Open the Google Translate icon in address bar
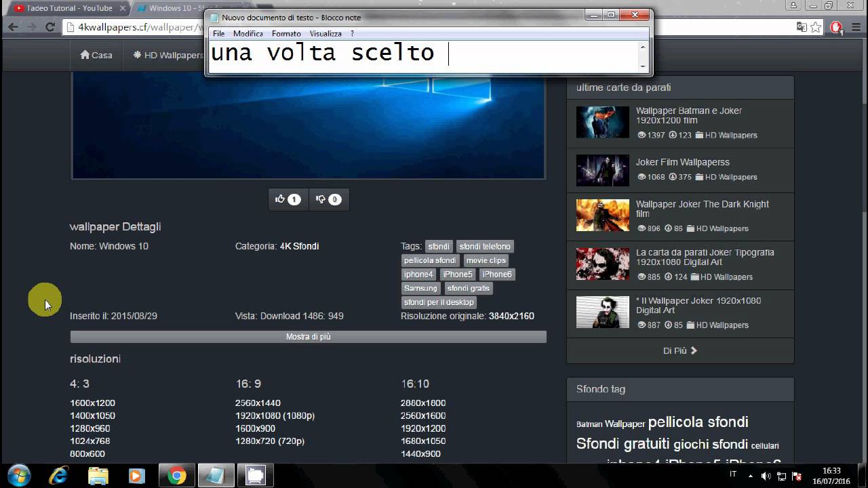Image resolution: width=868 pixels, height=488 pixels. (802, 27)
